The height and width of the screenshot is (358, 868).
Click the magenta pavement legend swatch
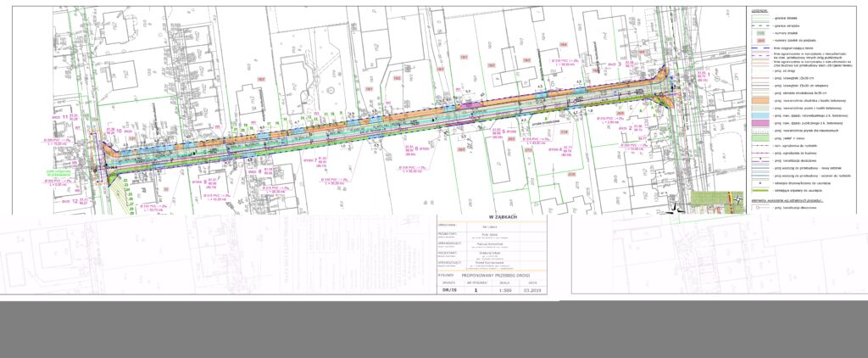coord(759,123)
